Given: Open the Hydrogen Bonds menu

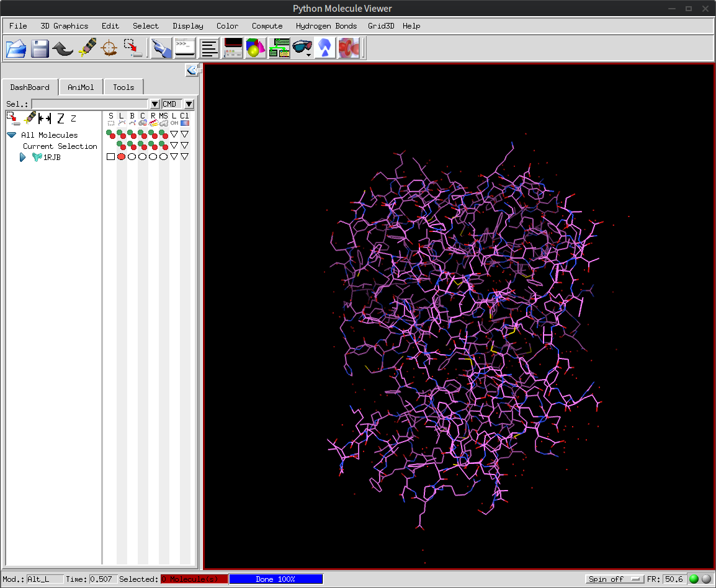Looking at the screenshot, I should pyautogui.click(x=326, y=26).
